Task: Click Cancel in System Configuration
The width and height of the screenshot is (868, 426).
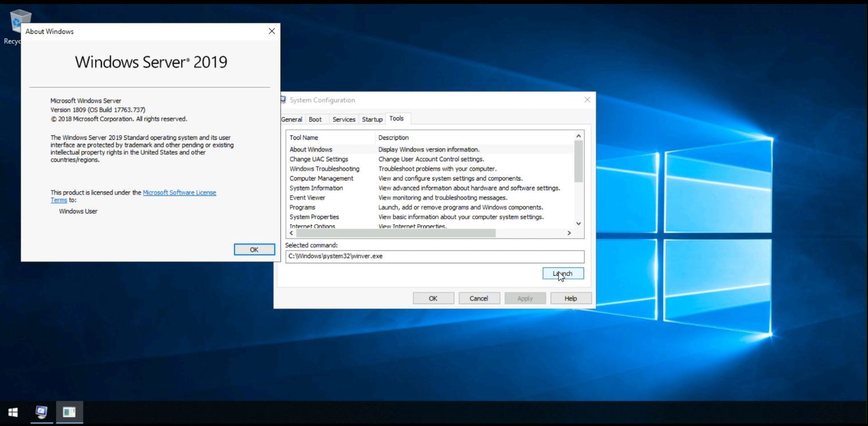Action: [479, 298]
